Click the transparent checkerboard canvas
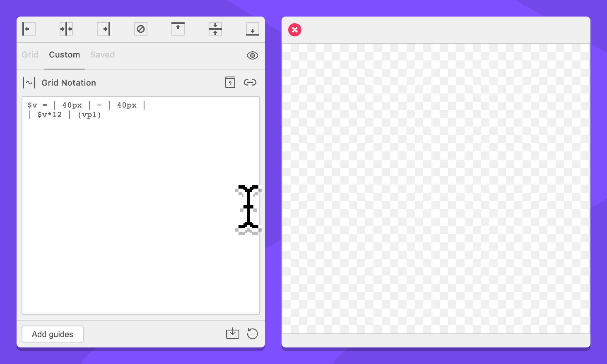The width and height of the screenshot is (607, 364). pyautogui.click(x=436, y=189)
